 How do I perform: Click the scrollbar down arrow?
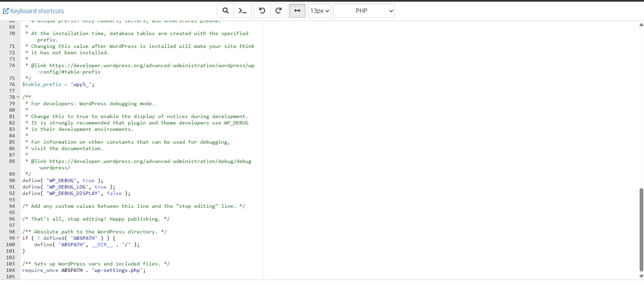coord(641,276)
